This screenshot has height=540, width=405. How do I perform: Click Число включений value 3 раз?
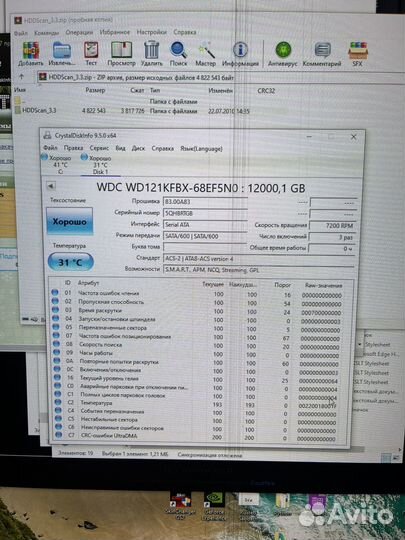(x=332, y=237)
